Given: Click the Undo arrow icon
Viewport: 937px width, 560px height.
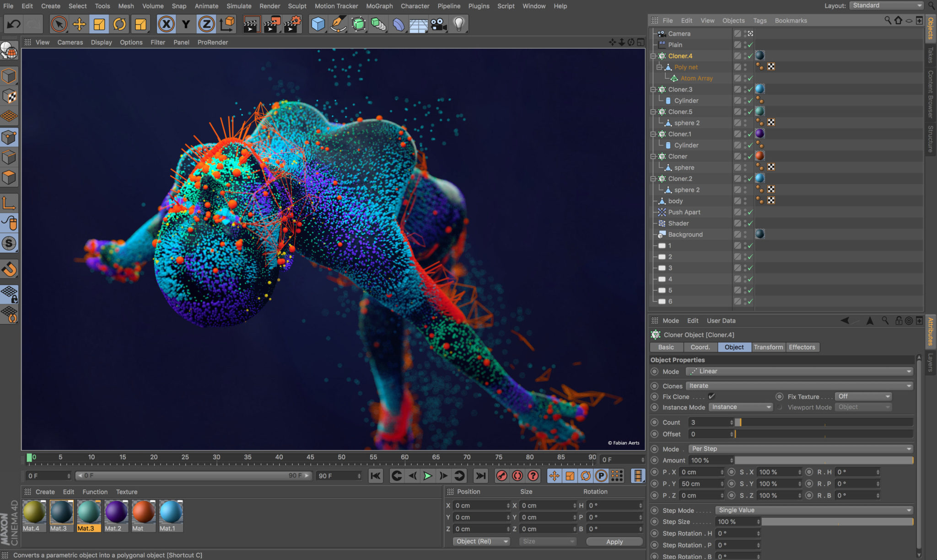Looking at the screenshot, I should 13,24.
